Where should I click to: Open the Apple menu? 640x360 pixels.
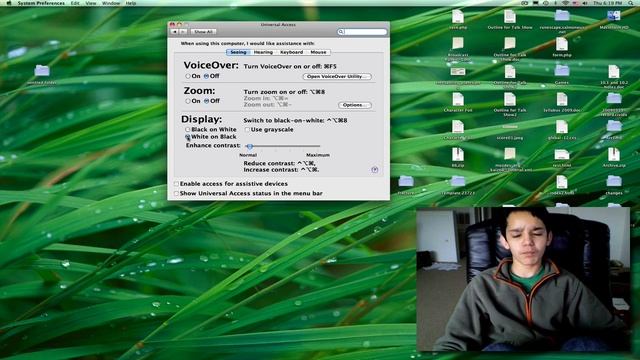tap(8, 3)
